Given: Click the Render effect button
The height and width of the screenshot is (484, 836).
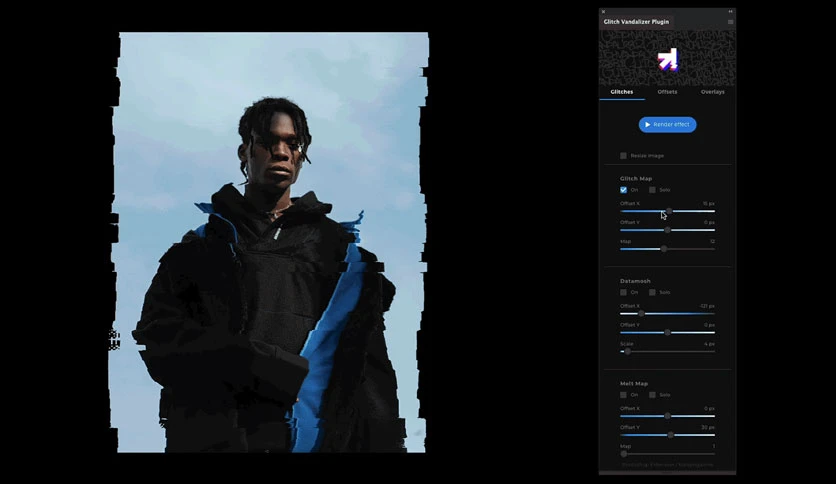Looking at the screenshot, I should [x=668, y=125].
